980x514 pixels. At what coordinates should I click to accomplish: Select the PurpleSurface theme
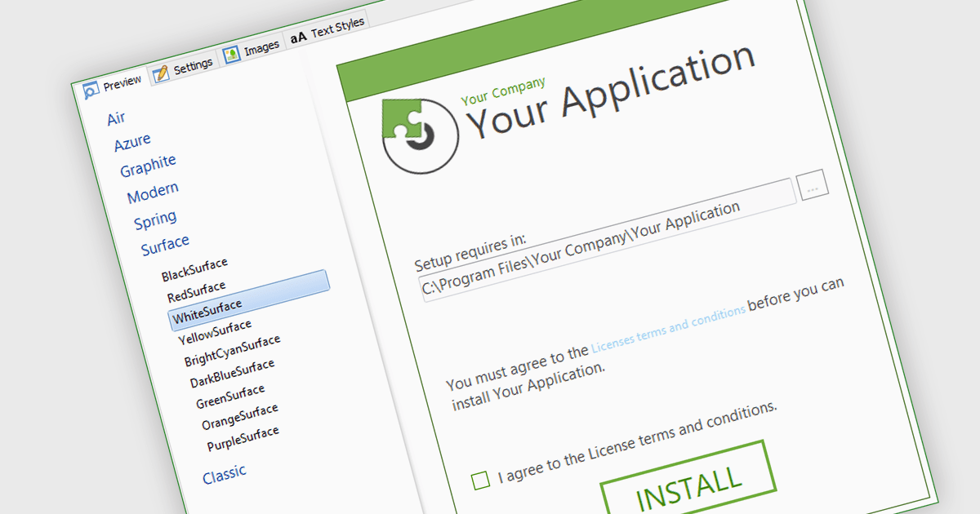point(243,439)
